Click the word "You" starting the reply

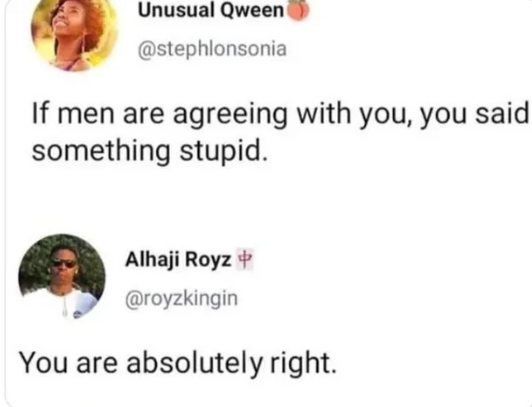[43, 363]
